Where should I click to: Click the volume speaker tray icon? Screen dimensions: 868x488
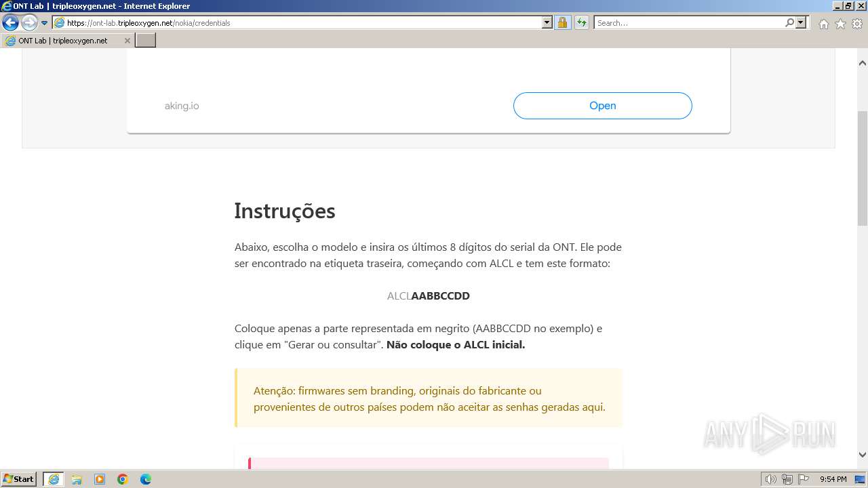771,479
